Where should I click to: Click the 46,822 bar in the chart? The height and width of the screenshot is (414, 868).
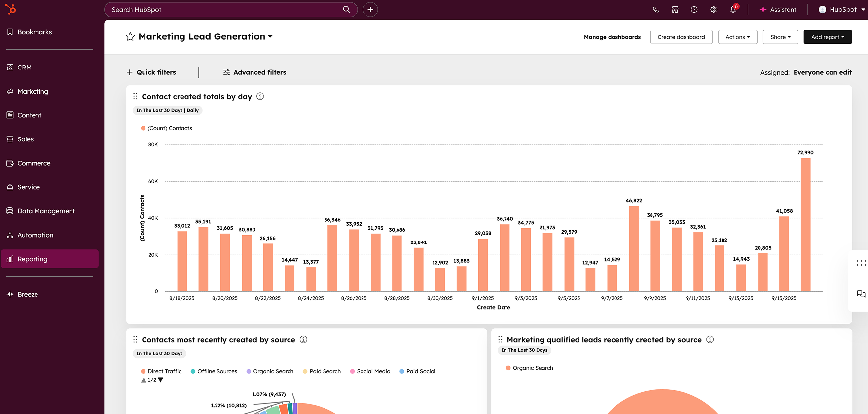[x=634, y=248]
